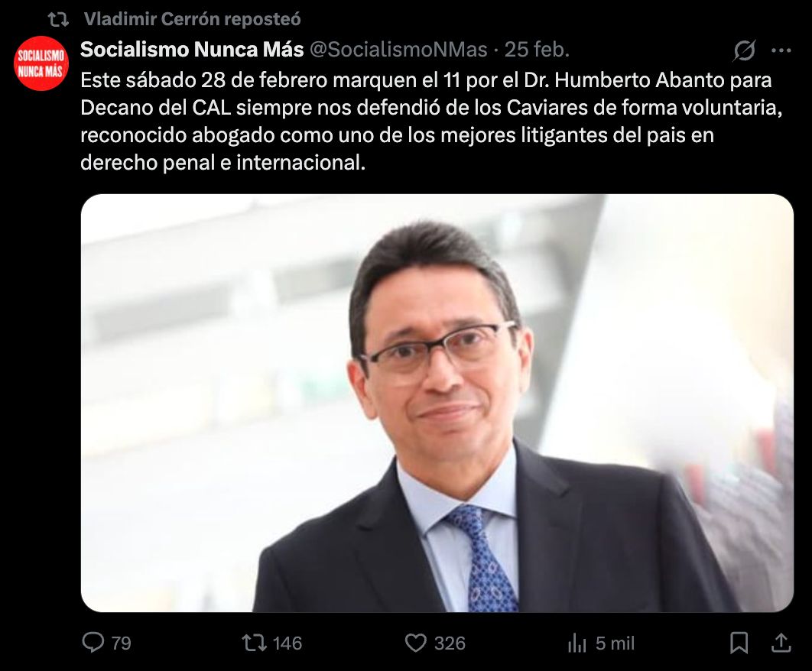Open the Socialismo Nunca Más display name

coord(192,50)
